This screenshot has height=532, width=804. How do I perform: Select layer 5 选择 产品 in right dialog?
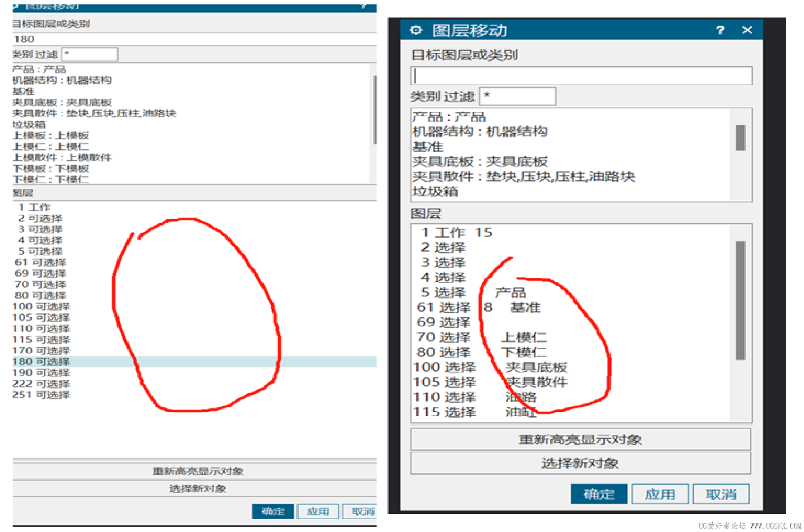pyautogui.click(x=473, y=293)
